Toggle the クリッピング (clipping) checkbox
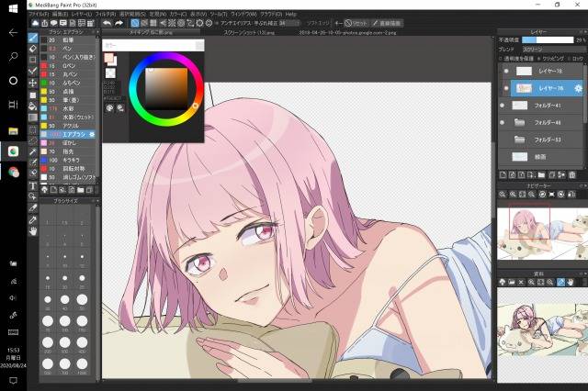 point(539,59)
